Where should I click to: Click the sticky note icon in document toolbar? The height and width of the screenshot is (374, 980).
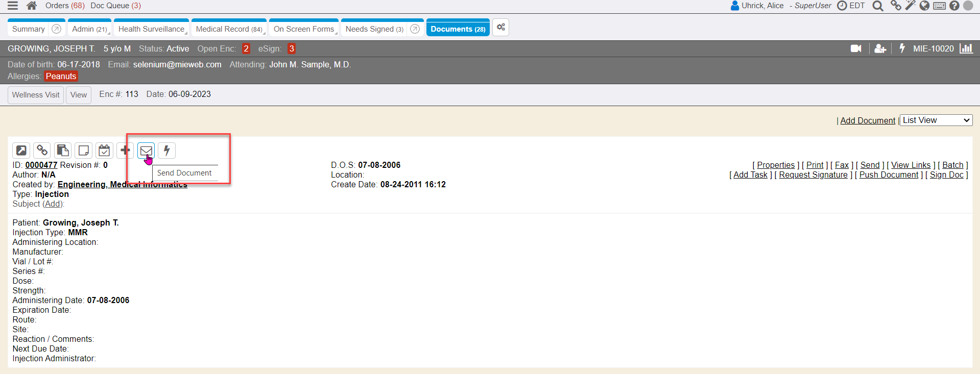(83, 151)
